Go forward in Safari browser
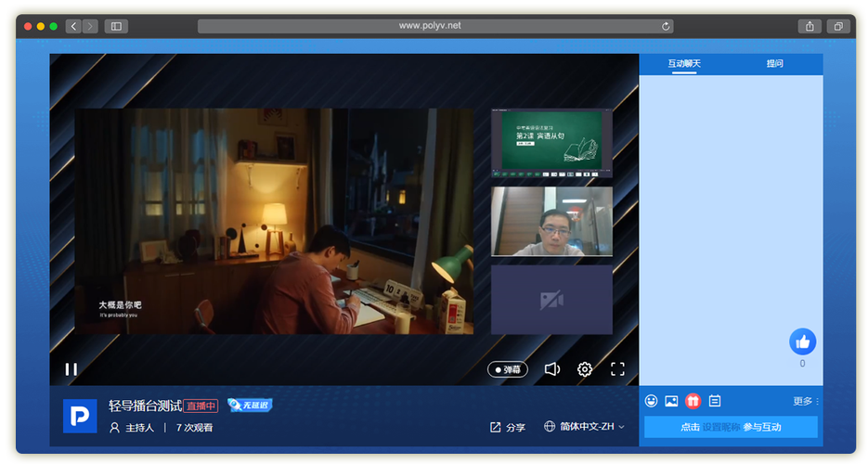The height and width of the screenshot is (464, 868). pos(90,26)
